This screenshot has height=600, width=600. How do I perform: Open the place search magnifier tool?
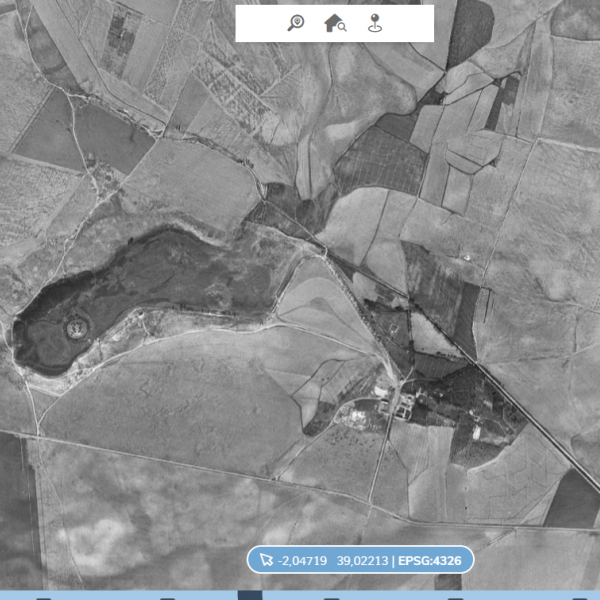click(296, 23)
